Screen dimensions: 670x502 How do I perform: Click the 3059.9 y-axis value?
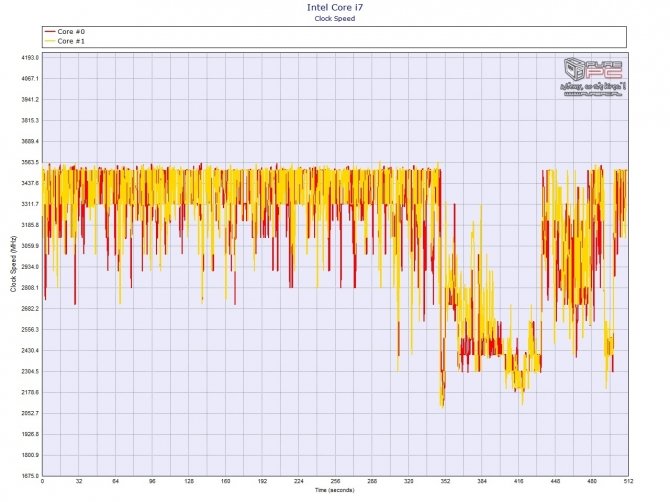click(30, 246)
